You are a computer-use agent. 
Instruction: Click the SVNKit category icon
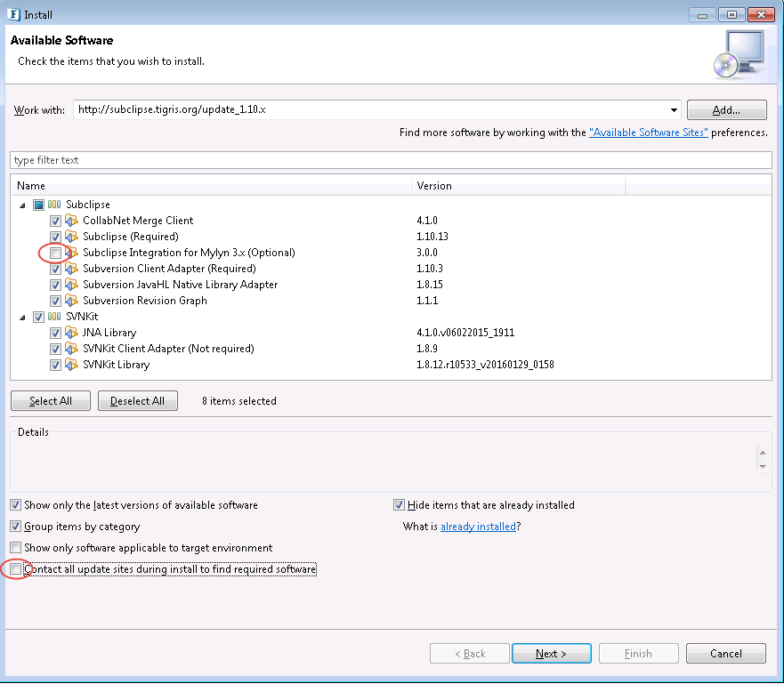click(x=54, y=317)
